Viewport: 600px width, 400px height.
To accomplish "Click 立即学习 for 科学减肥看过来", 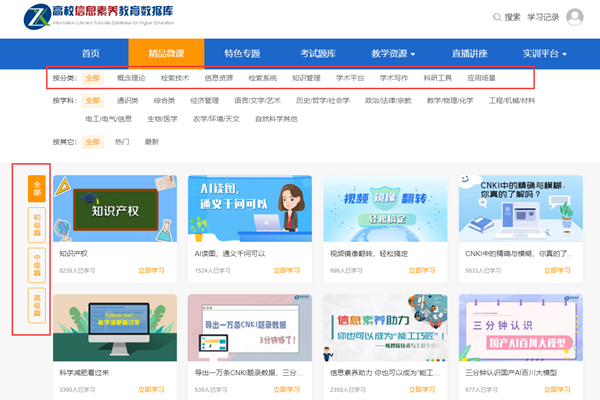I will coord(151,390).
